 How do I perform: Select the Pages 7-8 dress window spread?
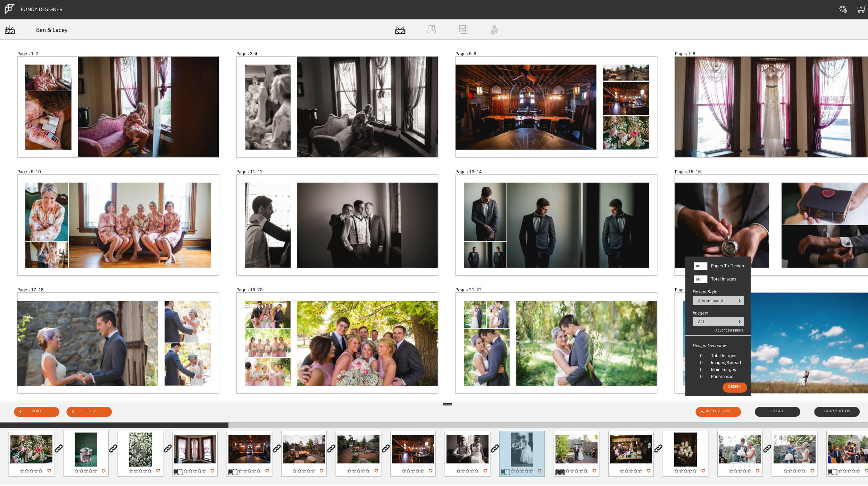pyautogui.click(x=771, y=107)
